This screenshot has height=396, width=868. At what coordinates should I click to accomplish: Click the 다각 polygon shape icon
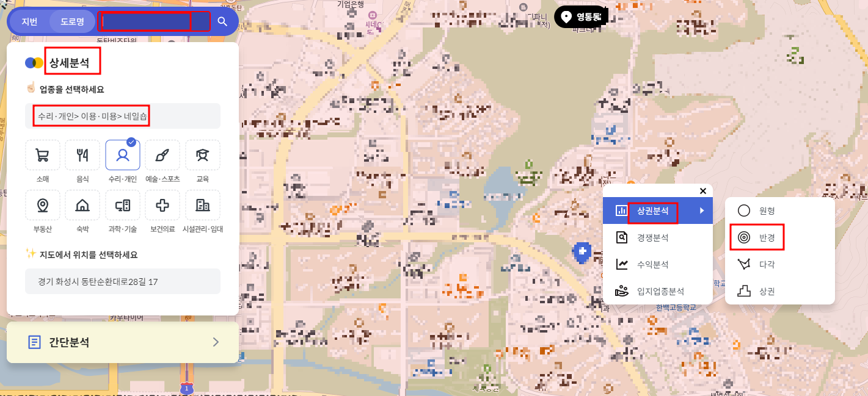(744, 264)
